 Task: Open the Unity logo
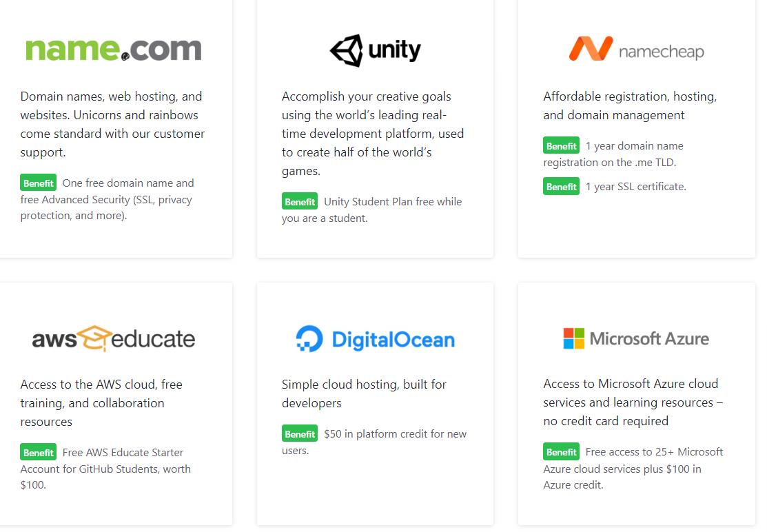pyautogui.click(x=375, y=50)
